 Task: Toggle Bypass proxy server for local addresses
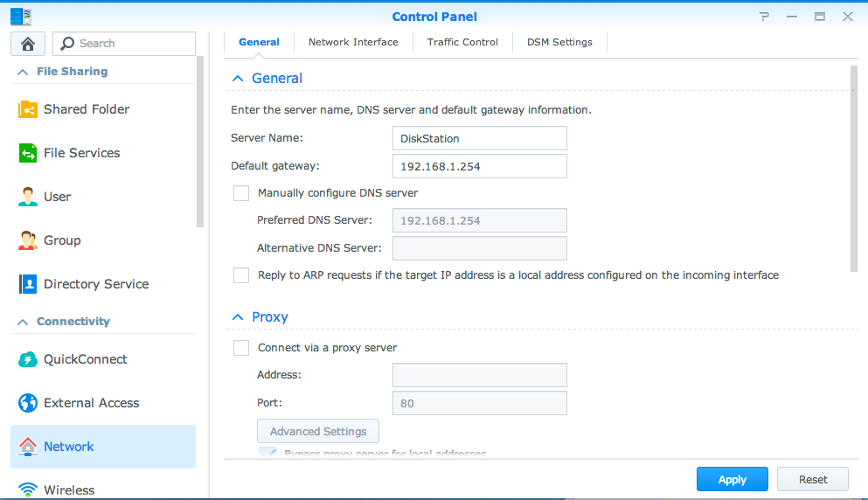pos(268,452)
